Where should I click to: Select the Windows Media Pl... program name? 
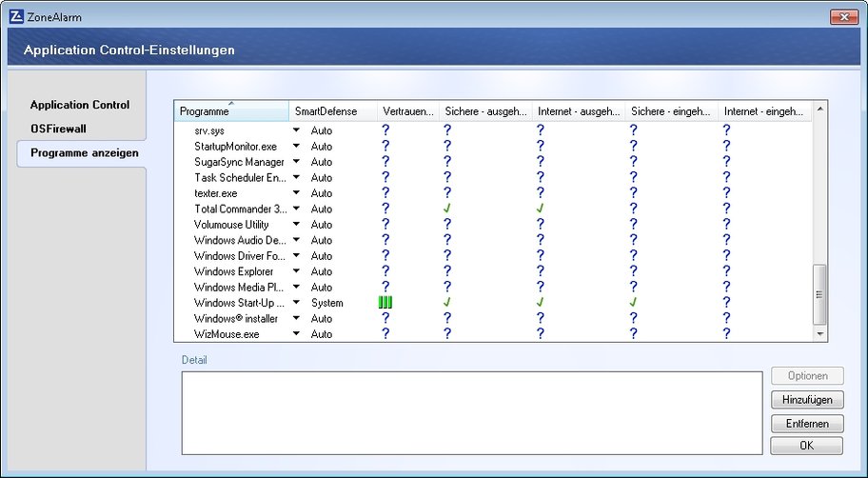click(239, 287)
